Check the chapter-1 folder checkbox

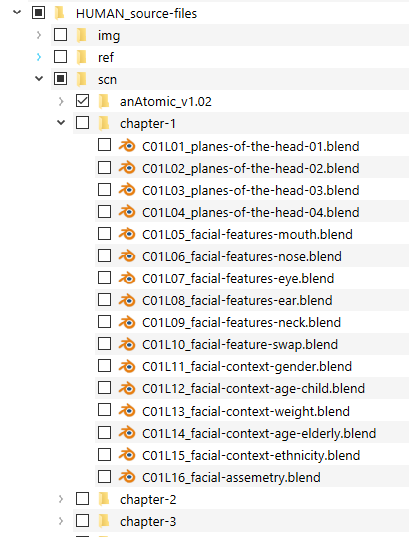click(x=82, y=123)
